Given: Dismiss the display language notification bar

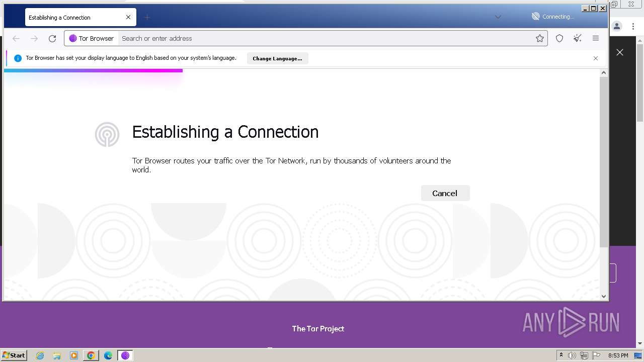Looking at the screenshot, I should click(596, 58).
